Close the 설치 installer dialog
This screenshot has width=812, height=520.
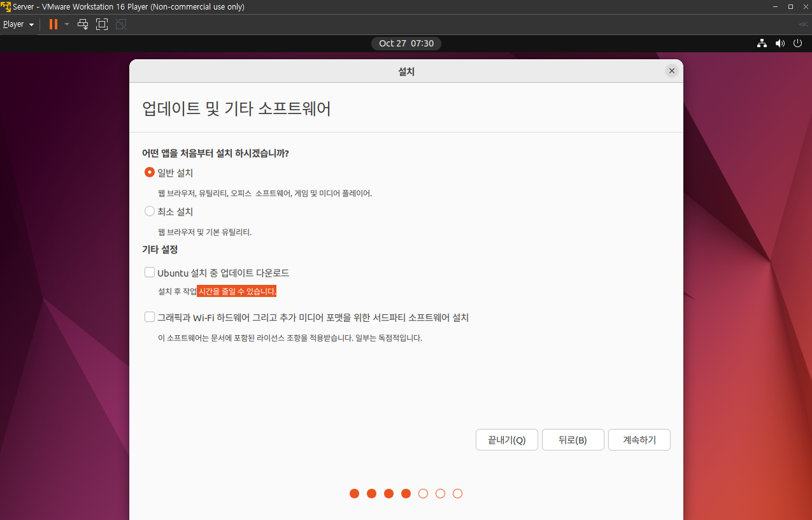(x=671, y=71)
